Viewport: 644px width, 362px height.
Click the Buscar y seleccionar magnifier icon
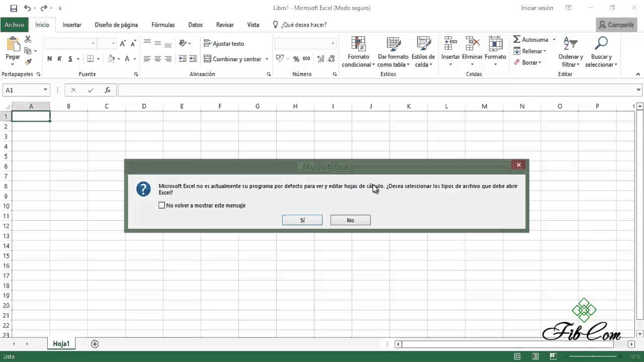coord(601,44)
